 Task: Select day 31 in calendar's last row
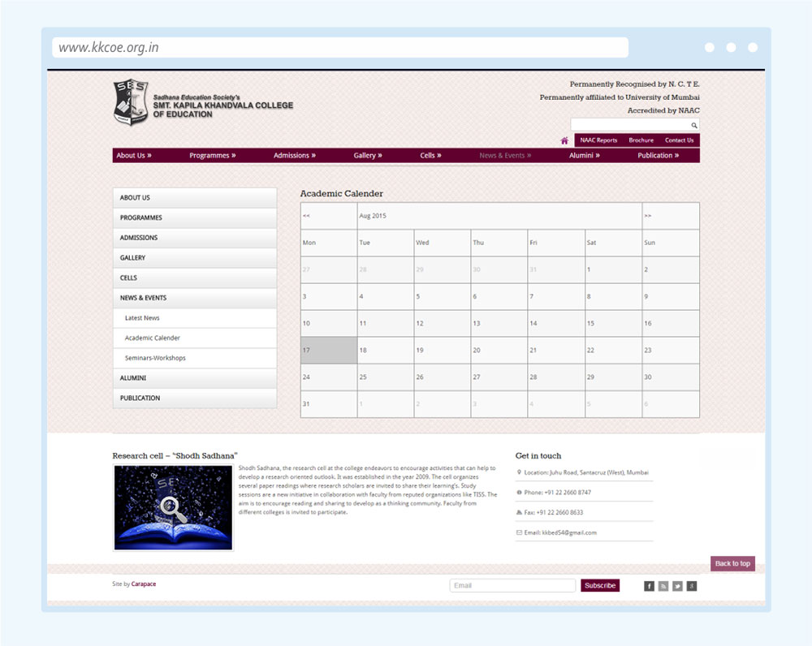click(329, 404)
